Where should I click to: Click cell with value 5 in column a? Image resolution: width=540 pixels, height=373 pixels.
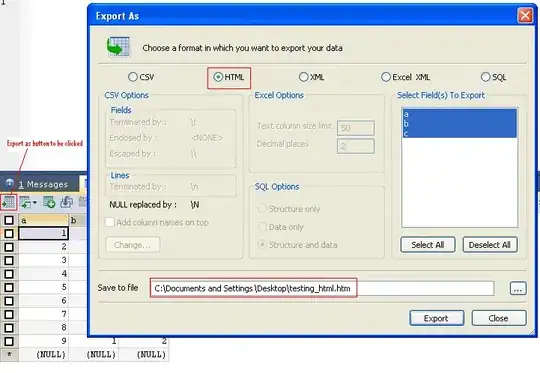tap(43, 287)
